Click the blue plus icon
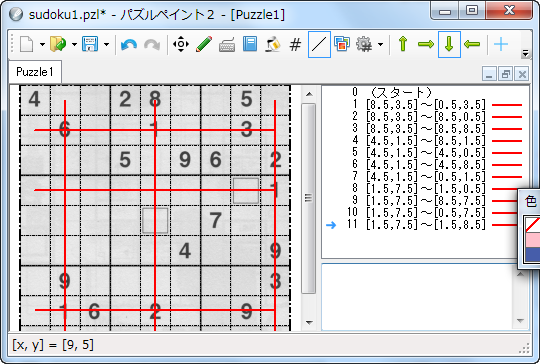The height and width of the screenshot is (364, 540). click(501, 44)
